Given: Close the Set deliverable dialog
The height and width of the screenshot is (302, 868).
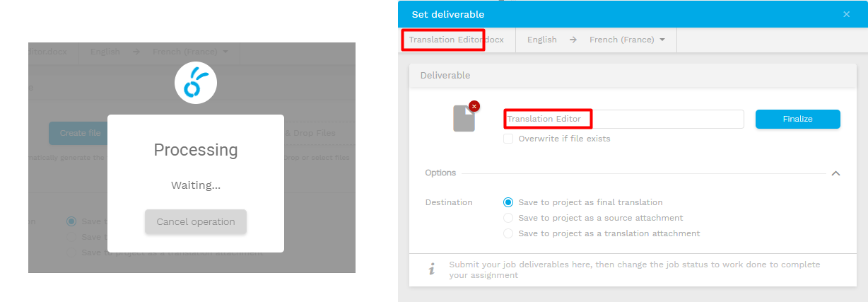Looking at the screenshot, I should click(846, 14).
